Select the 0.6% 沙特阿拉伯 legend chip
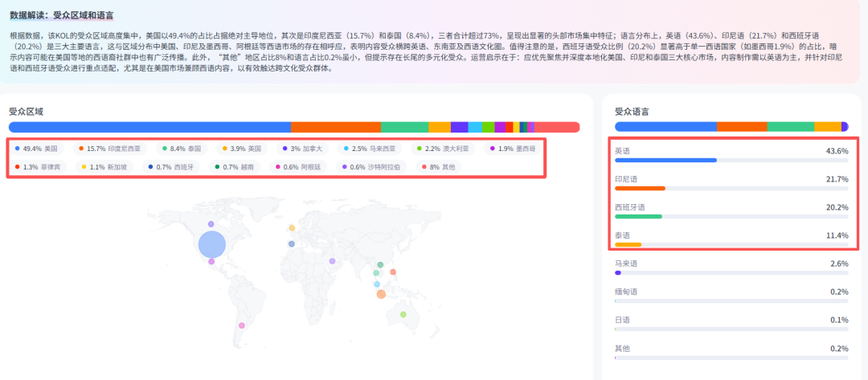 point(371,166)
